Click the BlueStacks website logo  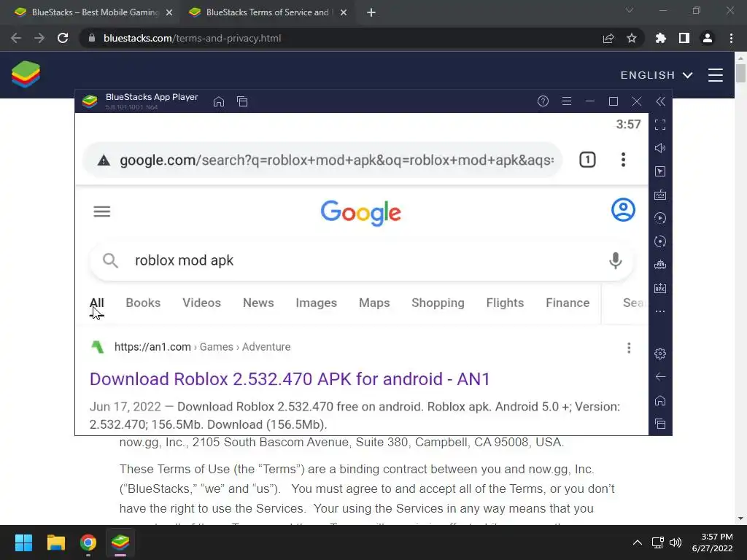coord(26,74)
